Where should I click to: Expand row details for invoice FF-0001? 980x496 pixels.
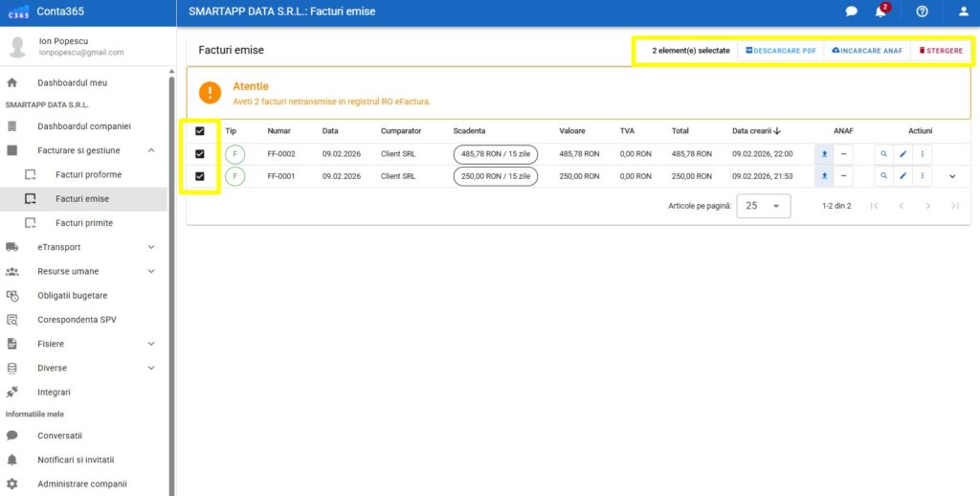[952, 176]
